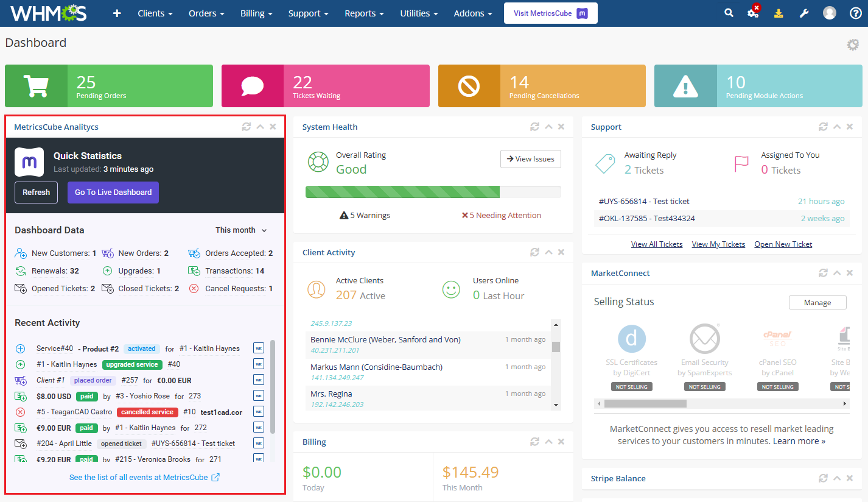Open the Support dropdown menu

pyautogui.click(x=309, y=13)
